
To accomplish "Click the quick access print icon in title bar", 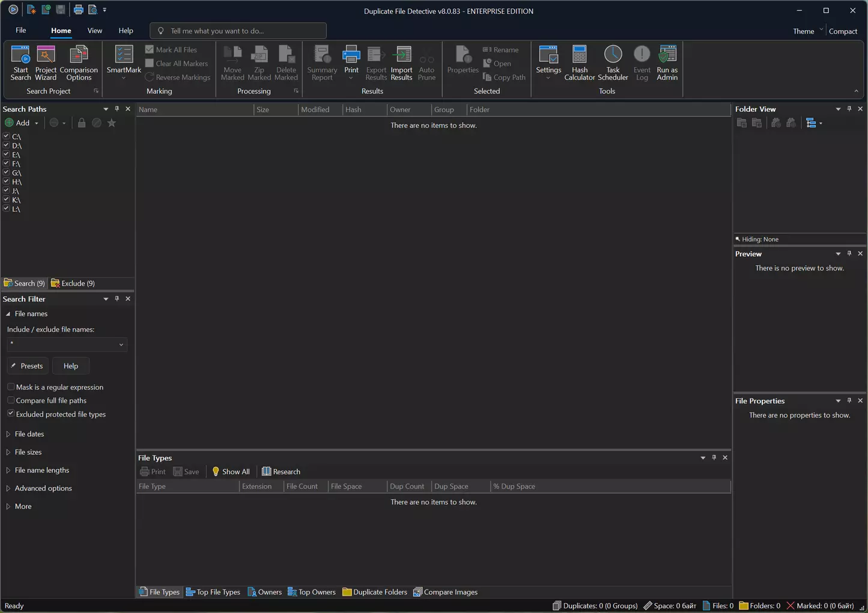I will tap(78, 10).
